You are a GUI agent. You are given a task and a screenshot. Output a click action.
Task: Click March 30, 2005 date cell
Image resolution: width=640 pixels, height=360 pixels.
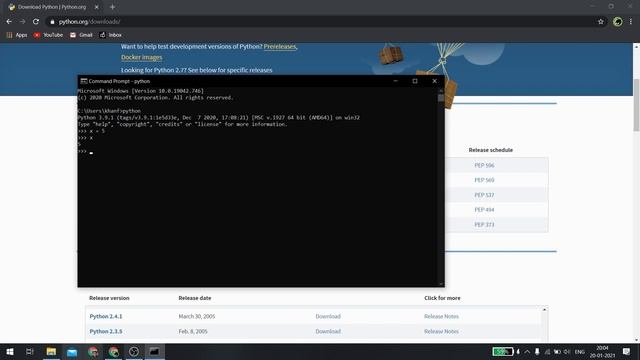pyautogui.click(x=197, y=316)
